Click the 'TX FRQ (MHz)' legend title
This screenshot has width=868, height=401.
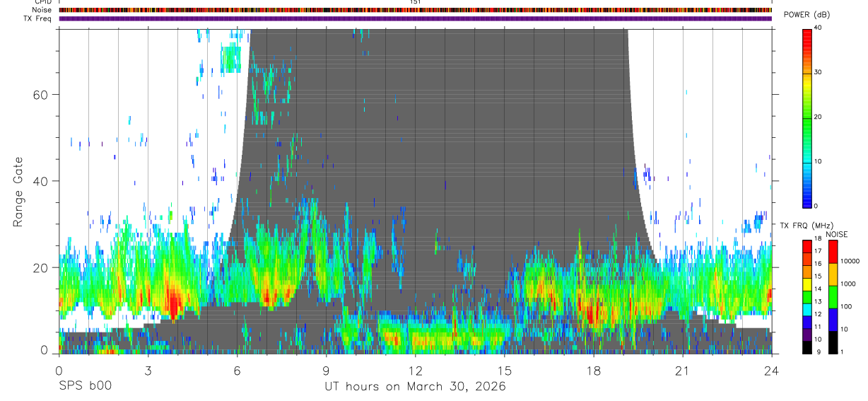[x=807, y=225]
